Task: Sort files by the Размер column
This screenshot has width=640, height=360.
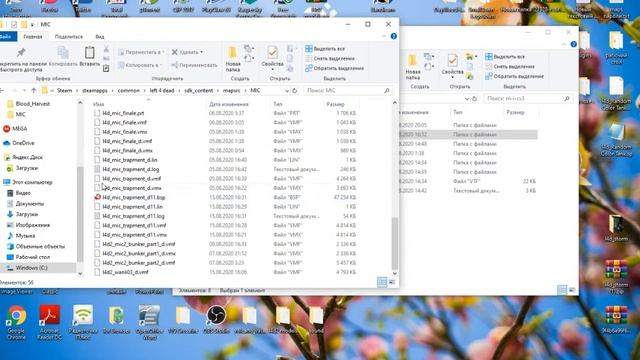Action: [335, 104]
